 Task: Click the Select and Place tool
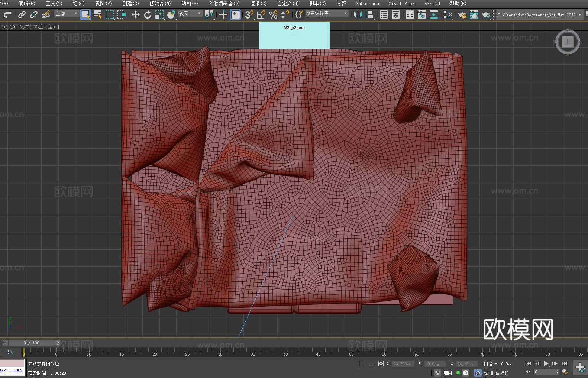[171, 14]
